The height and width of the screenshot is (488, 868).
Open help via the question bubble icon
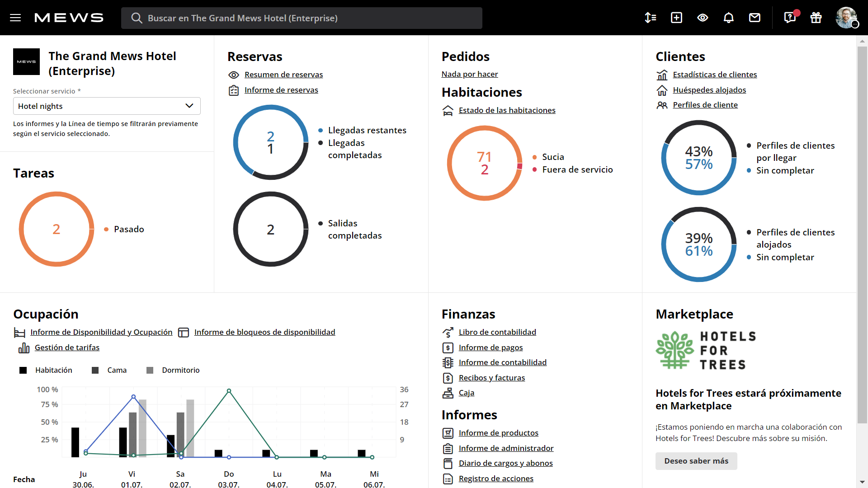click(789, 18)
